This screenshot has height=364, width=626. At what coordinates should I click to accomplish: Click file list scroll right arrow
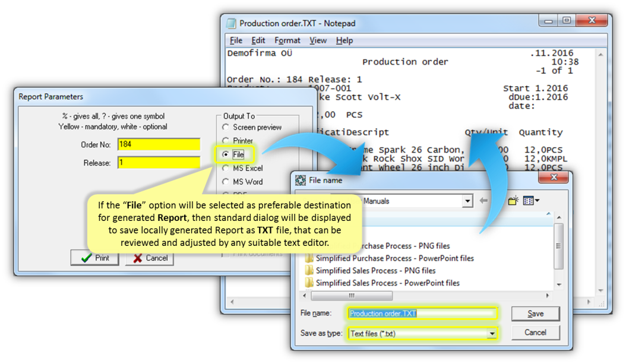click(548, 296)
